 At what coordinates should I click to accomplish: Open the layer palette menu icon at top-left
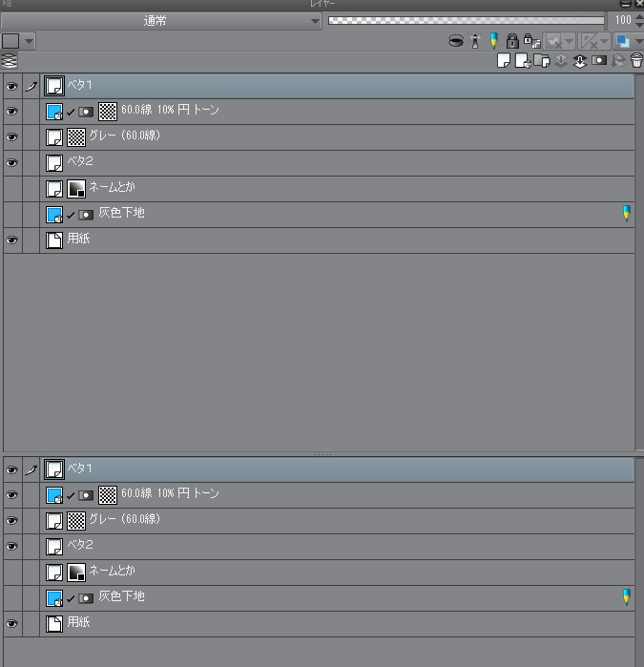[x=7, y=4]
